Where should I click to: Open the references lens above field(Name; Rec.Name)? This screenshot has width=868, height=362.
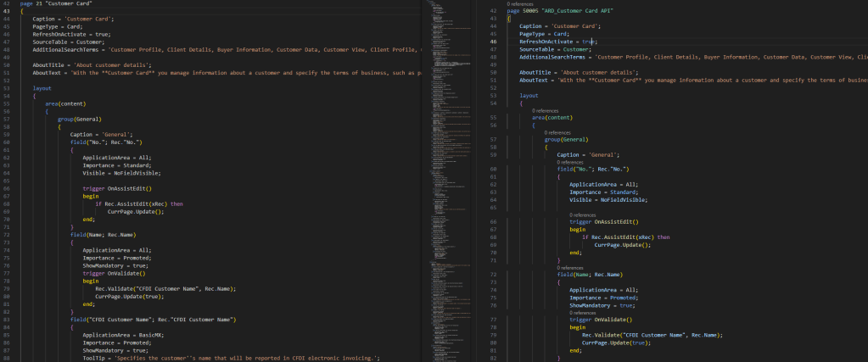coord(570,267)
